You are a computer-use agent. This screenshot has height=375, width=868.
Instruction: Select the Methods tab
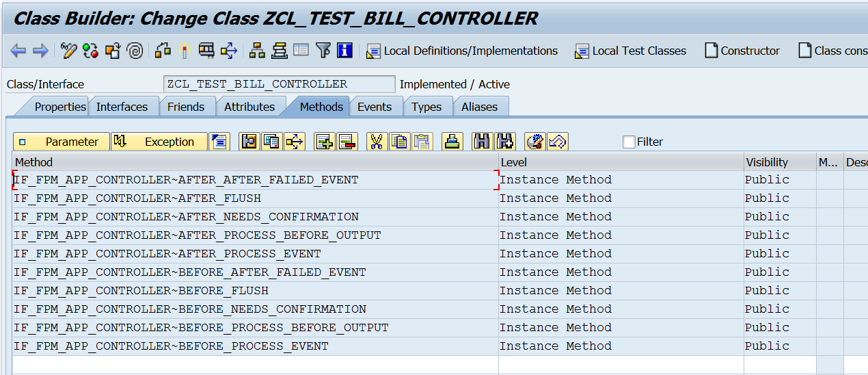[x=321, y=107]
